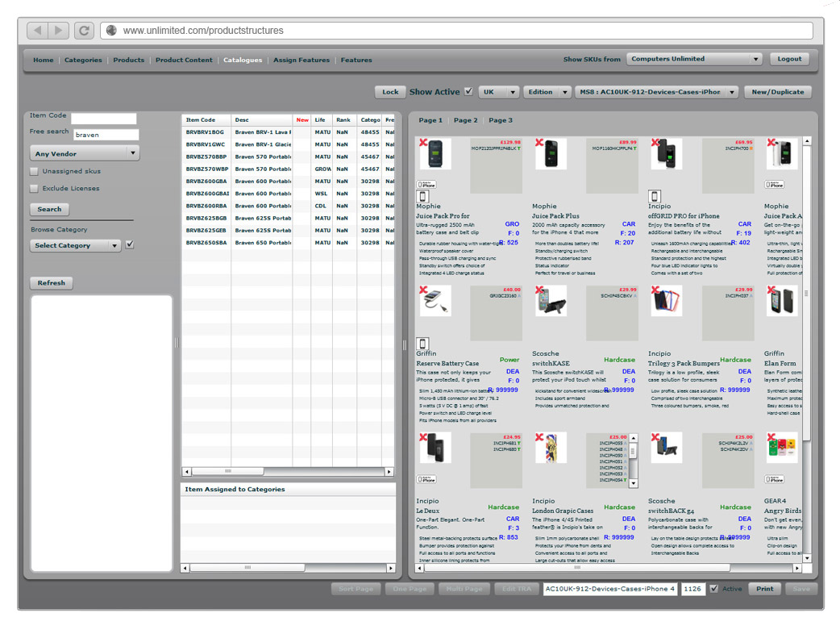The image size is (840, 626).
Task: Open Griffin Reserve Battery Case charger thumbnail
Action: pos(435,301)
